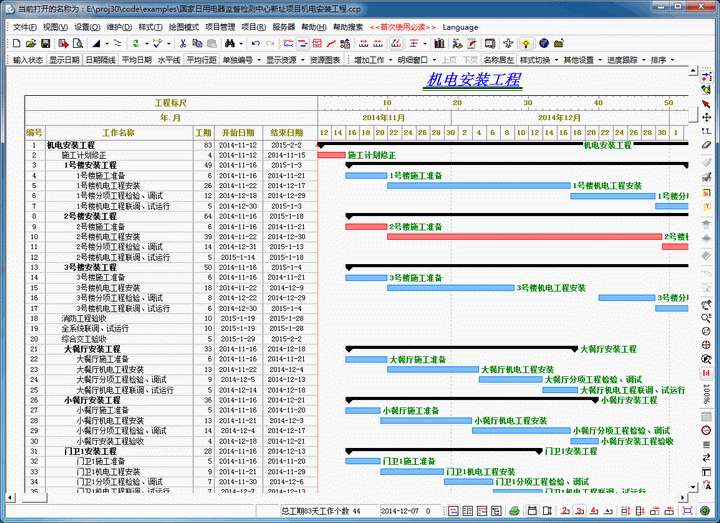Open the 项目管理 menu
The width and height of the screenshot is (720, 523).
[220, 27]
